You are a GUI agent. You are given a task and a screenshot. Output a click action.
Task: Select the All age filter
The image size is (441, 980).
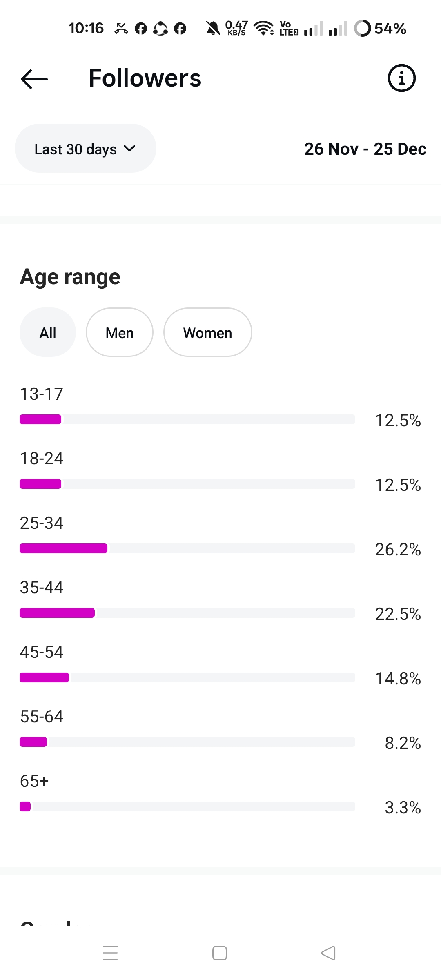[x=48, y=332]
